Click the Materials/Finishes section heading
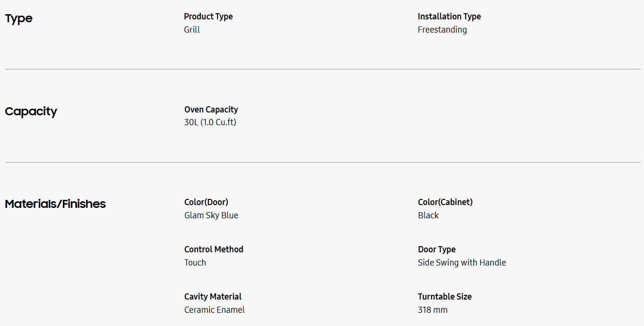Screen dimensions: 644x326 coord(55,204)
